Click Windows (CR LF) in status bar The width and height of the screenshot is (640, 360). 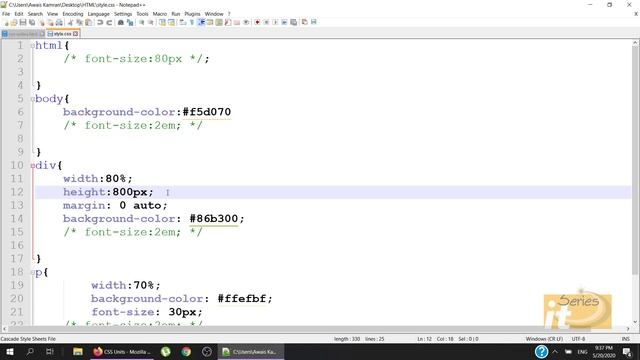[544, 339]
